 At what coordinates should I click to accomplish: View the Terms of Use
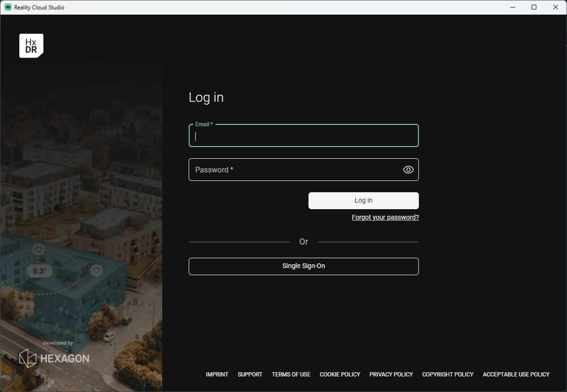tap(291, 374)
